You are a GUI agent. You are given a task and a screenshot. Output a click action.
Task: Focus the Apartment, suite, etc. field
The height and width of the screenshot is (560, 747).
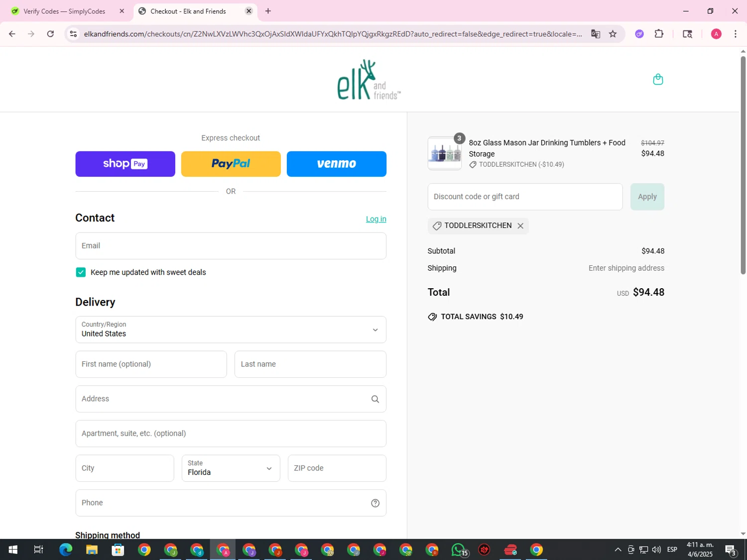[x=231, y=434]
